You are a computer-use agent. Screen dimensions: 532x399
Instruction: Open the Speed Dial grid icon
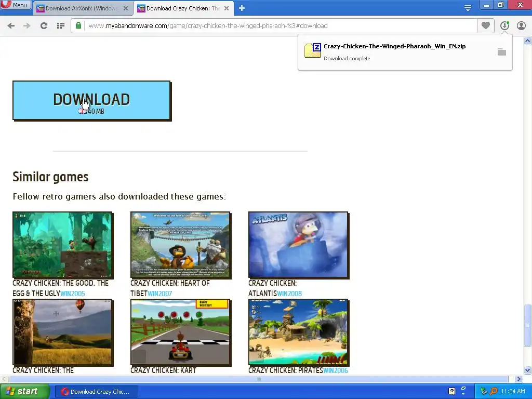click(x=61, y=26)
